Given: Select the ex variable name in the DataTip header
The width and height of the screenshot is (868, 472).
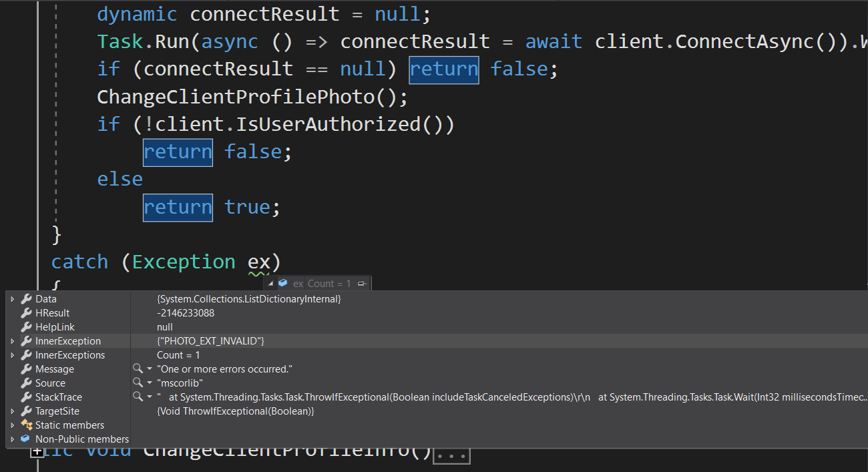Looking at the screenshot, I should (x=298, y=282).
